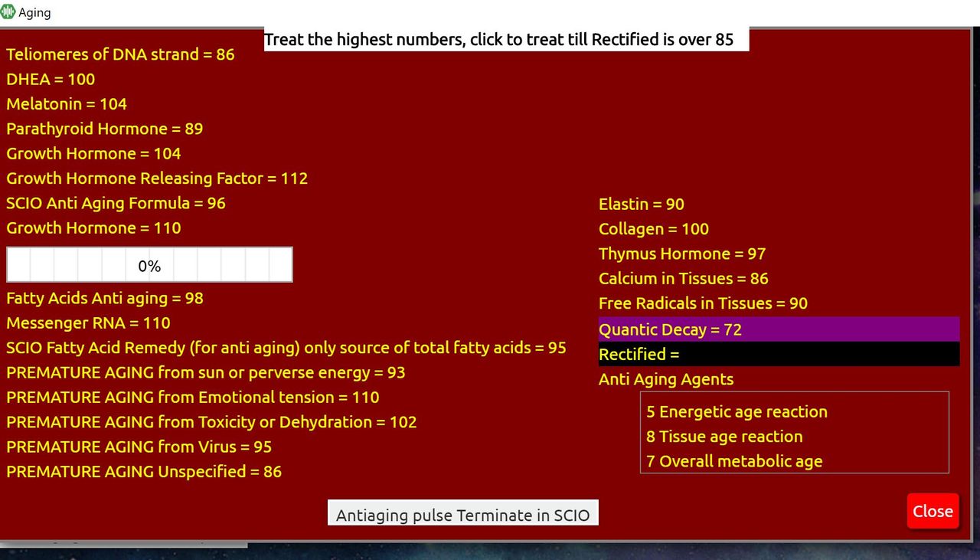The image size is (980, 560).
Task: Click Antiaging pulse Terminate in SCIO button
Action: coord(462,515)
